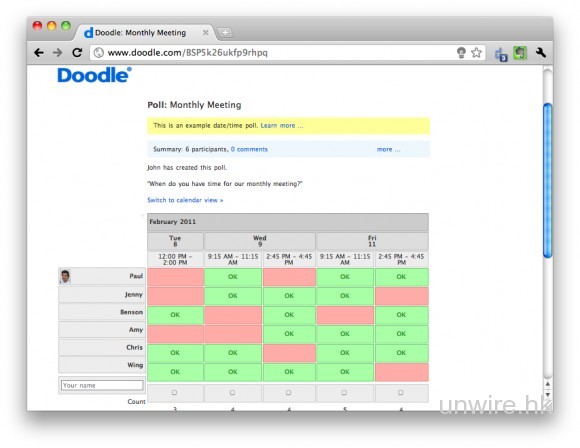580x448 pixels.
Task: Open the wrench settings menu
Action: click(541, 53)
